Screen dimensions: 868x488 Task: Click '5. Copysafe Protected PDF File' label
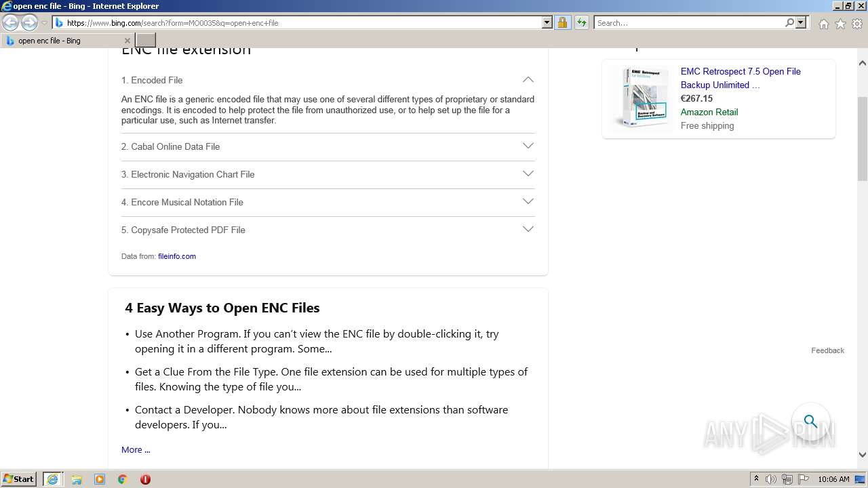pos(183,230)
